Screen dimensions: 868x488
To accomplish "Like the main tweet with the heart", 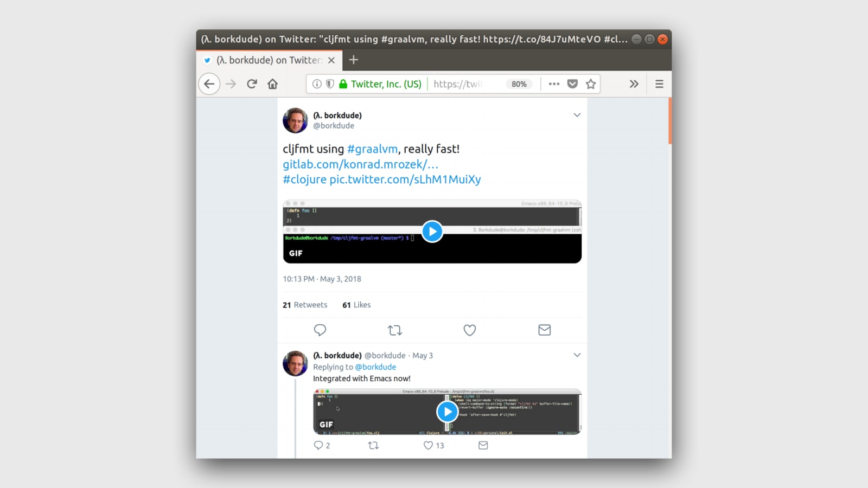I will [x=470, y=330].
